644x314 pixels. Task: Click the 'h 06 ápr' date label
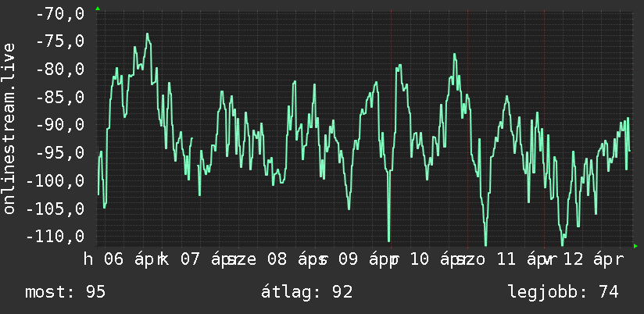pos(123,260)
